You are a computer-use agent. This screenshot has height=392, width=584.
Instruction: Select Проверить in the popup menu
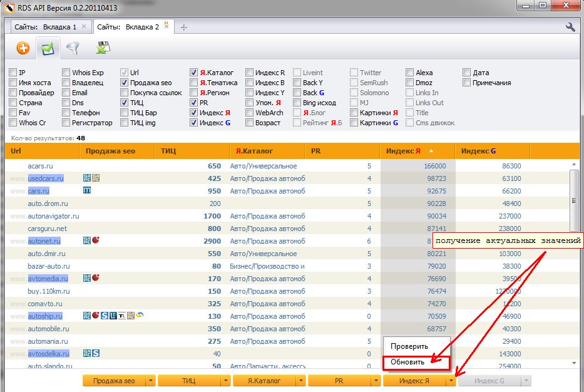coord(409,346)
